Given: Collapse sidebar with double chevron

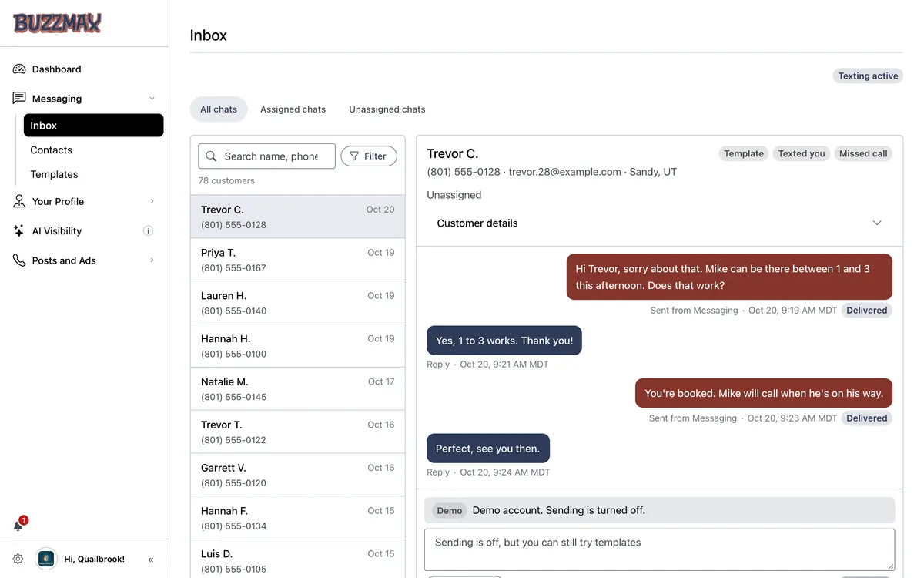Looking at the screenshot, I should click(151, 560).
